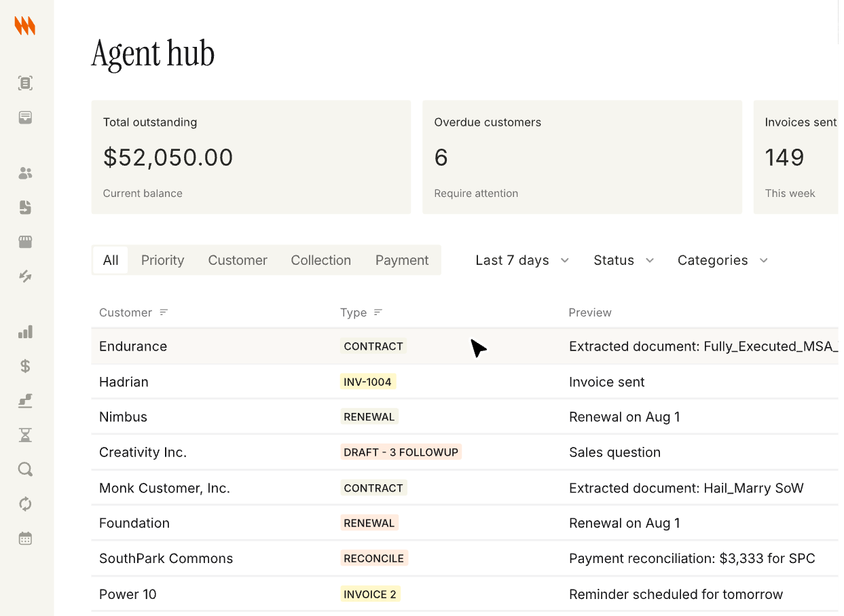Click the INV-1004 tag
Viewport: 844px width, 616px height.
(x=367, y=382)
